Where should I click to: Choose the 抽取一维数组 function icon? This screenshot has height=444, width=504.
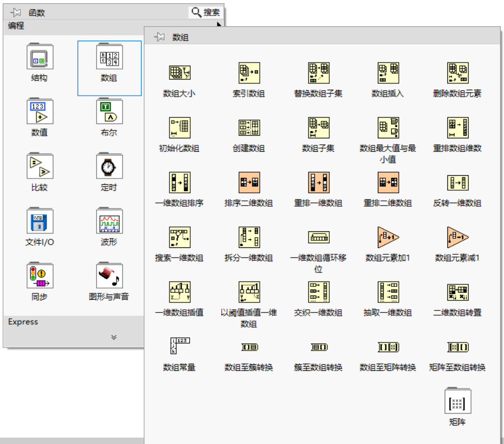388,292
